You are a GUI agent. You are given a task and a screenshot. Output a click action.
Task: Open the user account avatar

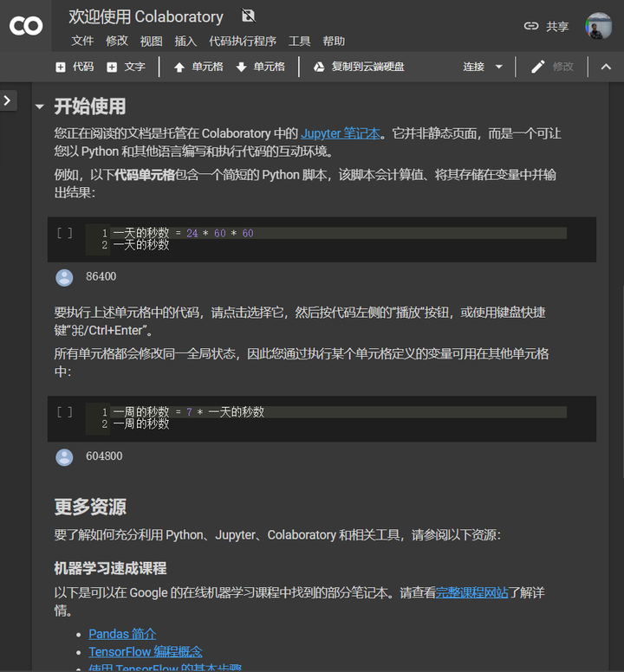pyautogui.click(x=599, y=26)
